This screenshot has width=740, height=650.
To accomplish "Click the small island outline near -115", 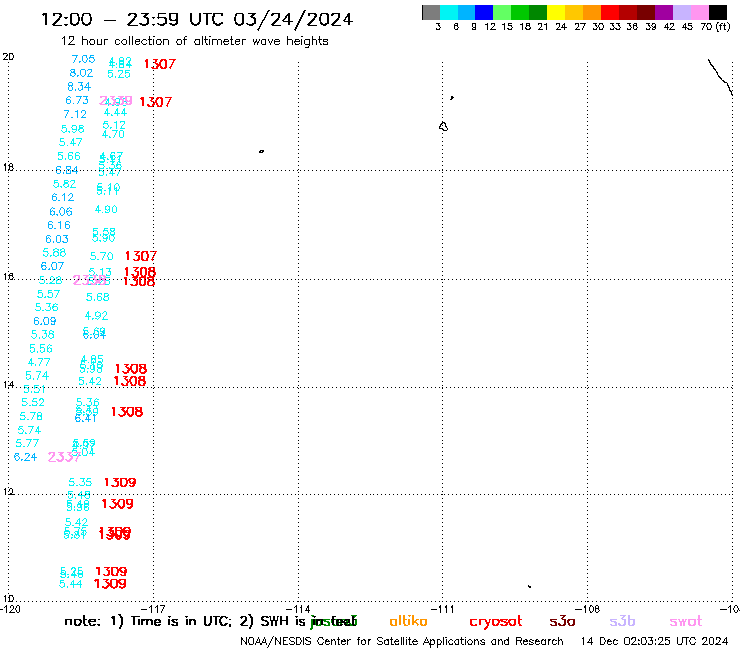I will (x=261, y=152).
